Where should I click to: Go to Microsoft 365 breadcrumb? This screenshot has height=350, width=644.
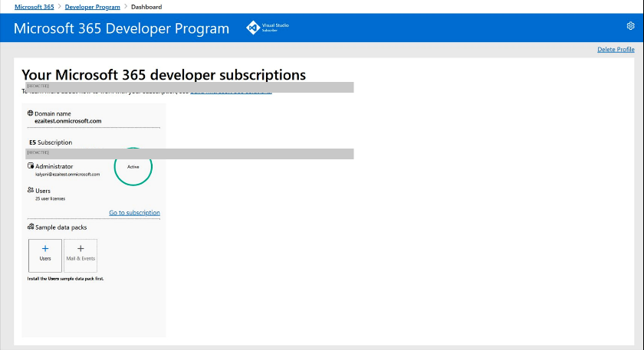click(x=34, y=7)
